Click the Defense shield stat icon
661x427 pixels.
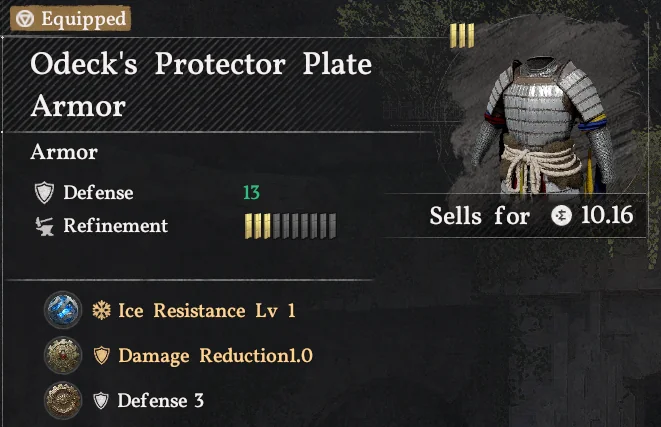43,193
